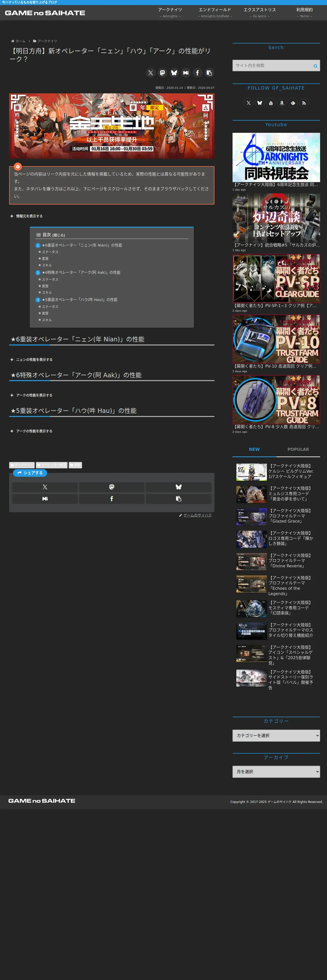Open YouTube channel icon in follow section
The height and width of the screenshot is (980, 327).
271,103
